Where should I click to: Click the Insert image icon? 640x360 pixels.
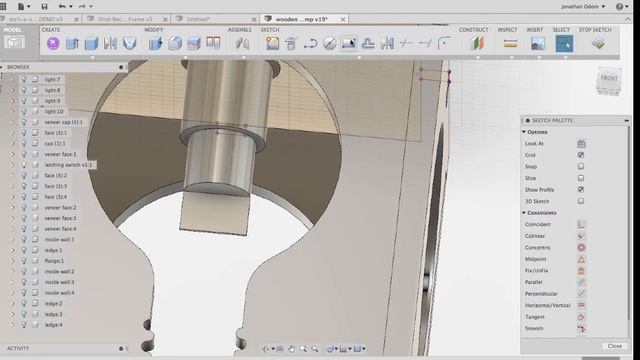point(538,43)
